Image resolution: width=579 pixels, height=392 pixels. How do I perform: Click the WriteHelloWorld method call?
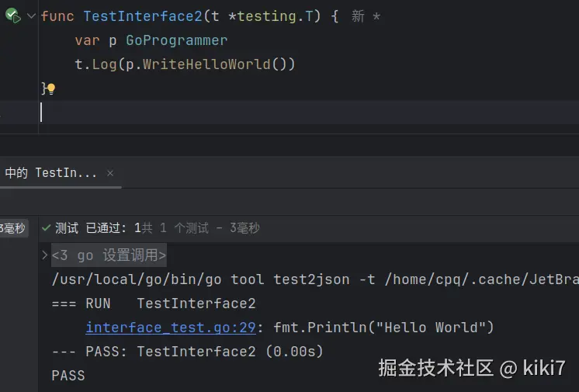pyautogui.click(x=206, y=64)
